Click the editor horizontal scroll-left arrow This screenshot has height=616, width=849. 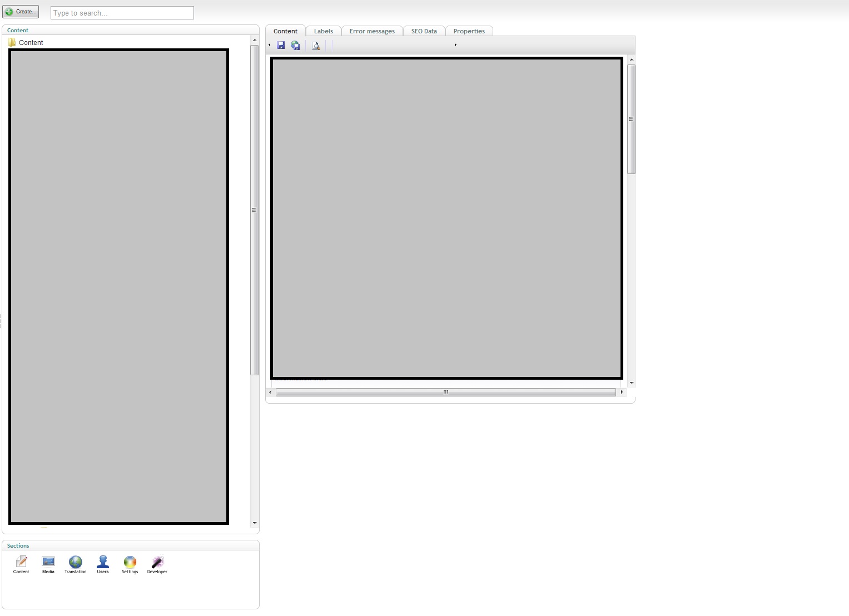[271, 393]
